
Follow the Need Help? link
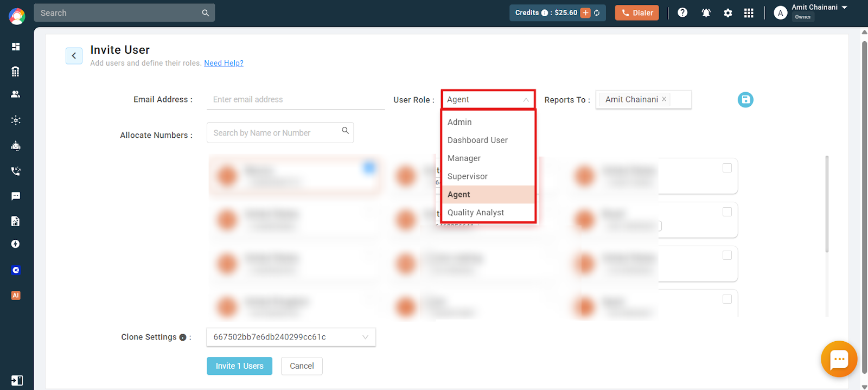point(224,63)
